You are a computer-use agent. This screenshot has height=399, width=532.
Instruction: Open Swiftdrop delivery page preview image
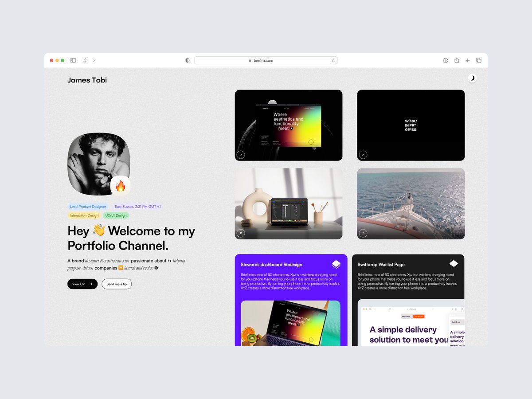click(411, 322)
